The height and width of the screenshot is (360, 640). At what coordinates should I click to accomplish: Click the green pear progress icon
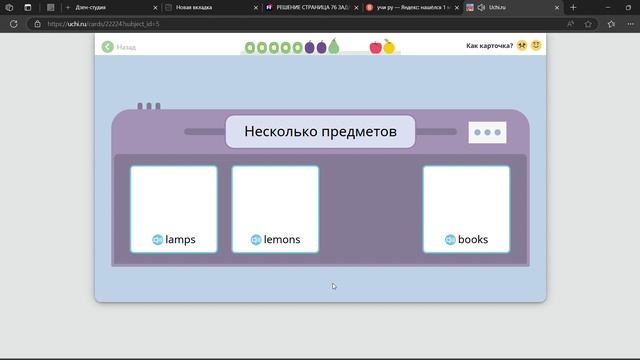(334, 46)
